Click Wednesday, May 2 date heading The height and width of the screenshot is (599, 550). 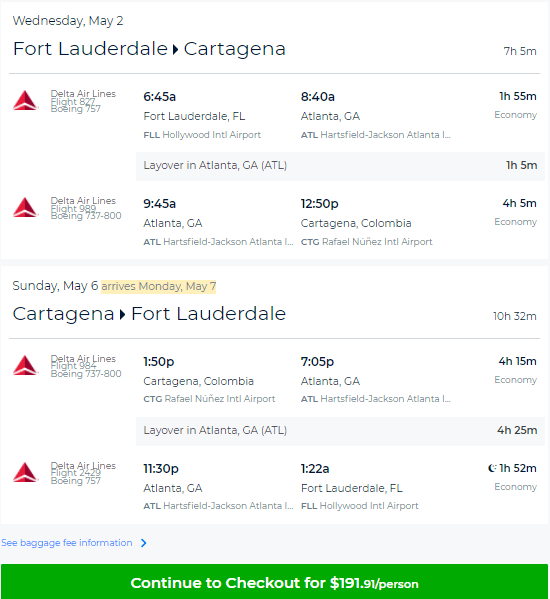coord(68,21)
